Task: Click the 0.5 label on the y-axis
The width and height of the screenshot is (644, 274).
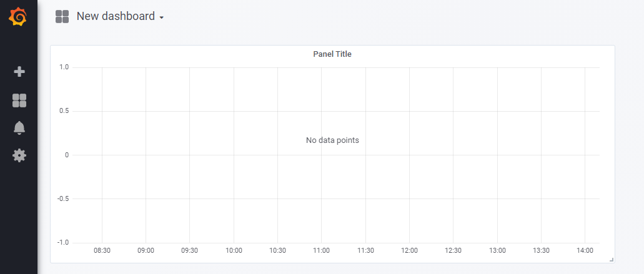Action: 64,111
